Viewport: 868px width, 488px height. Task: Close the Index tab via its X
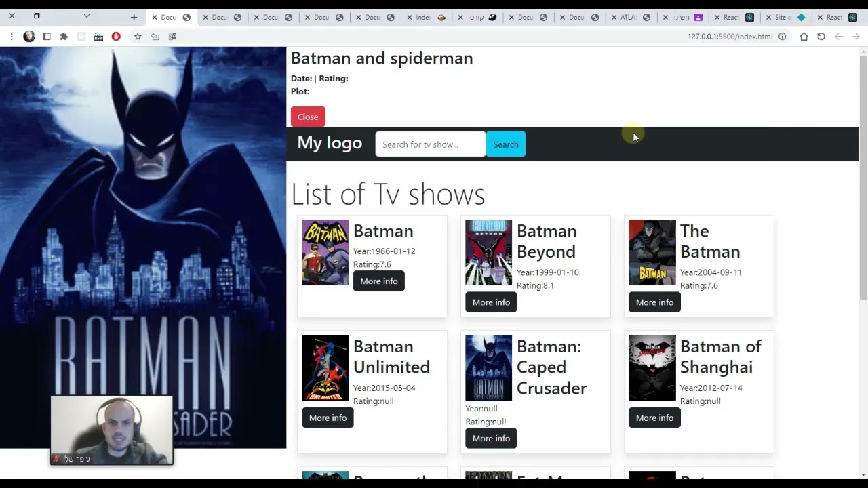pyautogui.click(x=409, y=18)
